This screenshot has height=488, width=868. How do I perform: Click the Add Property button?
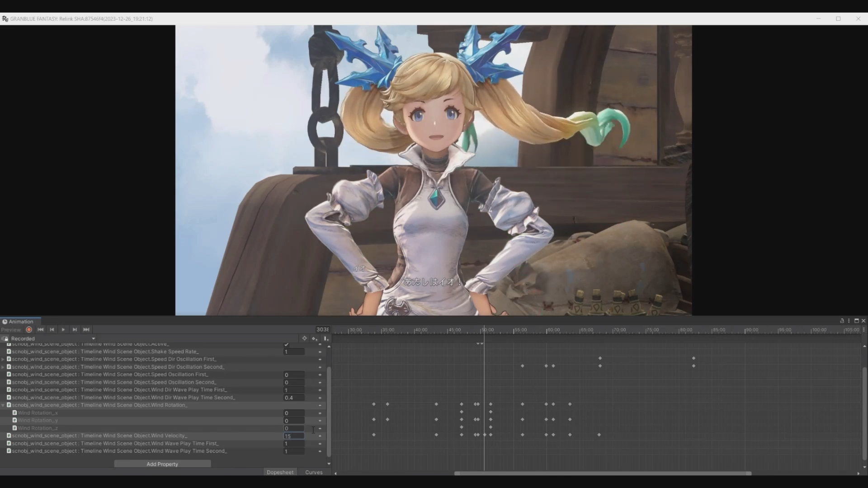coord(162,464)
